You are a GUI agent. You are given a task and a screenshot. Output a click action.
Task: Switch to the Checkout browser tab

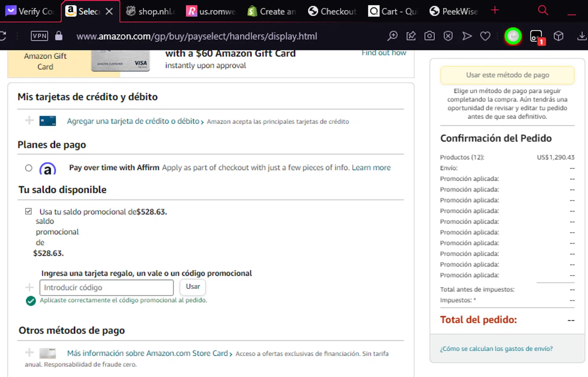(x=332, y=11)
